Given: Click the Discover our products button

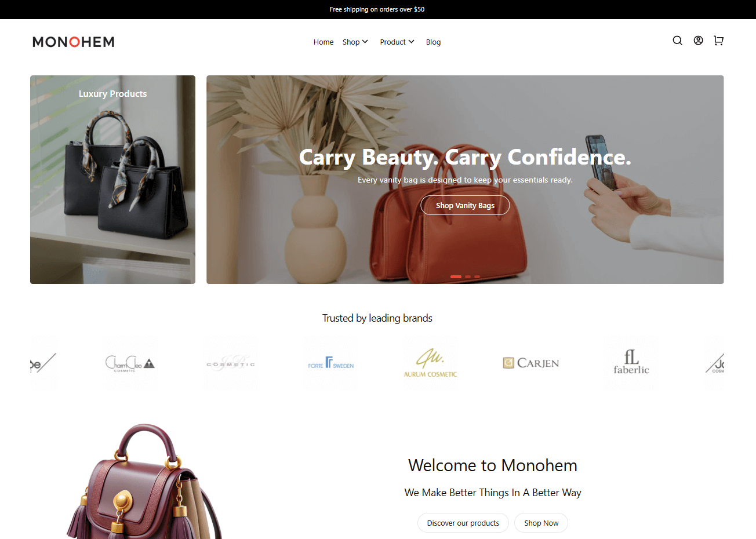Looking at the screenshot, I should pyautogui.click(x=463, y=523).
